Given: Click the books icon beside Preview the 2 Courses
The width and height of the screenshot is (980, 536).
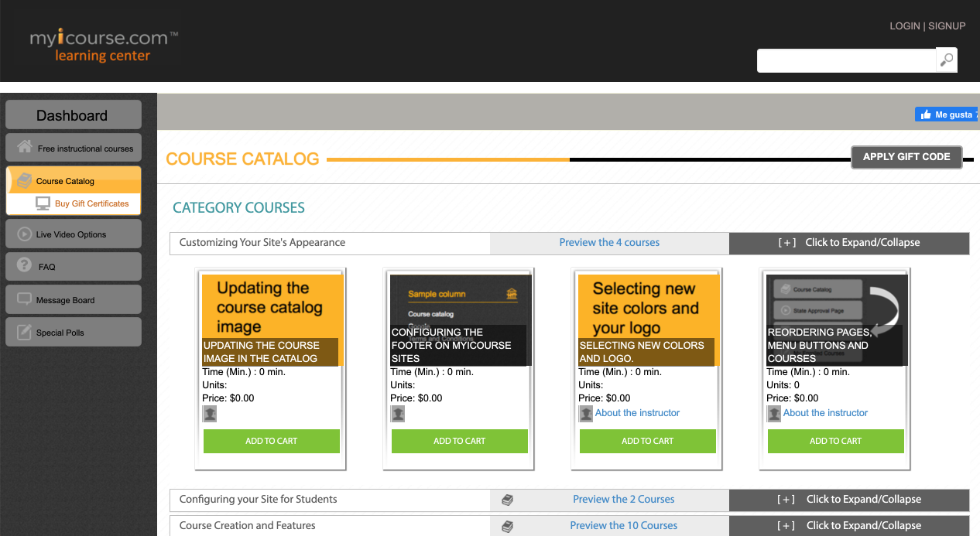Looking at the screenshot, I should click(507, 500).
